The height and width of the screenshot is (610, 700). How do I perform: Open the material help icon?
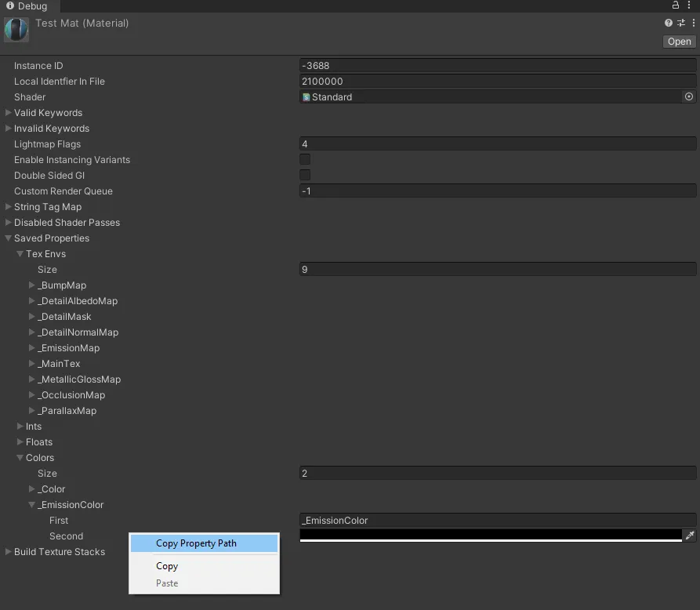point(669,23)
